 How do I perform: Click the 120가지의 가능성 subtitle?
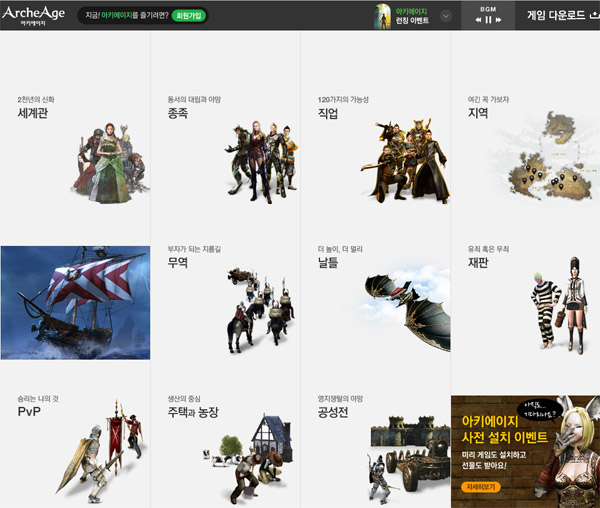(343, 99)
